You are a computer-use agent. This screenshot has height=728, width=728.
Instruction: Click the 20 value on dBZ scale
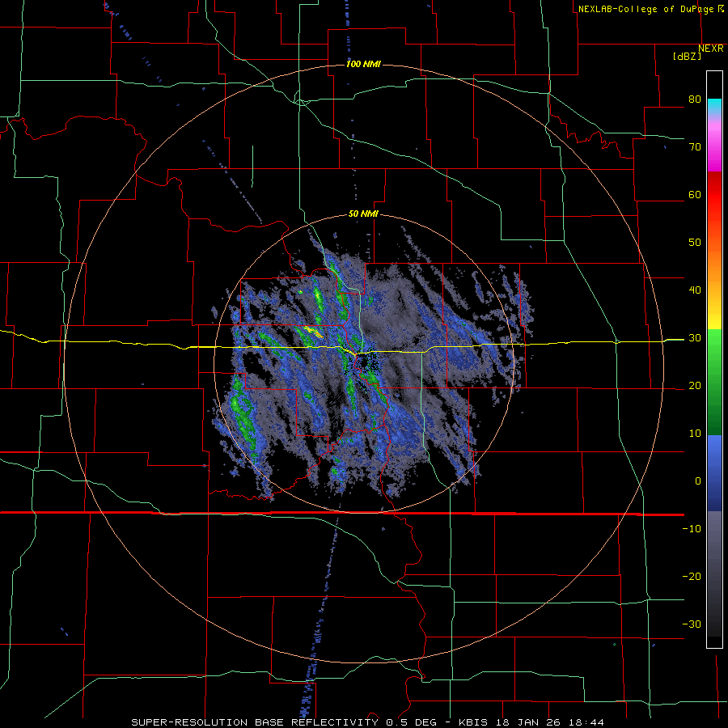click(x=695, y=385)
